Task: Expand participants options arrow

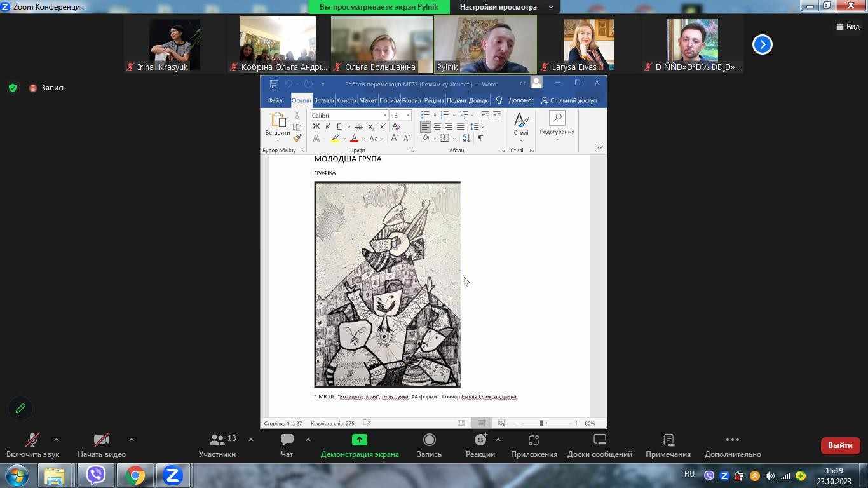Action: coord(250,440)
